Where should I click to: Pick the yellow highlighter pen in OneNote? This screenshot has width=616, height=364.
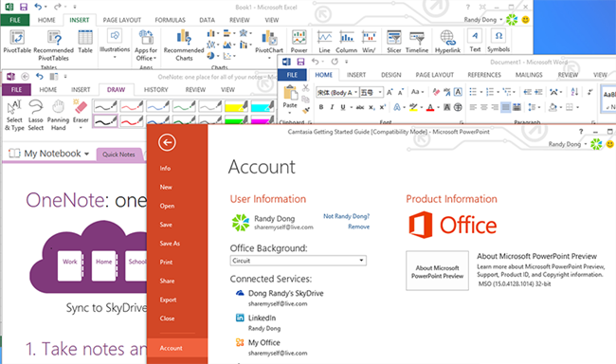[x=236, y=106]
